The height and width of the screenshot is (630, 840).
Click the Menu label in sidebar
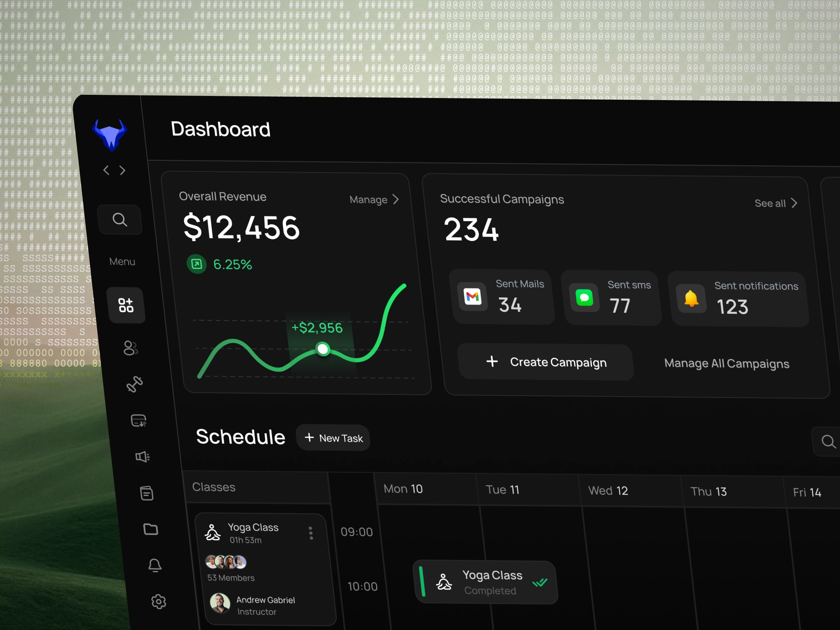[x=122, y=262]
